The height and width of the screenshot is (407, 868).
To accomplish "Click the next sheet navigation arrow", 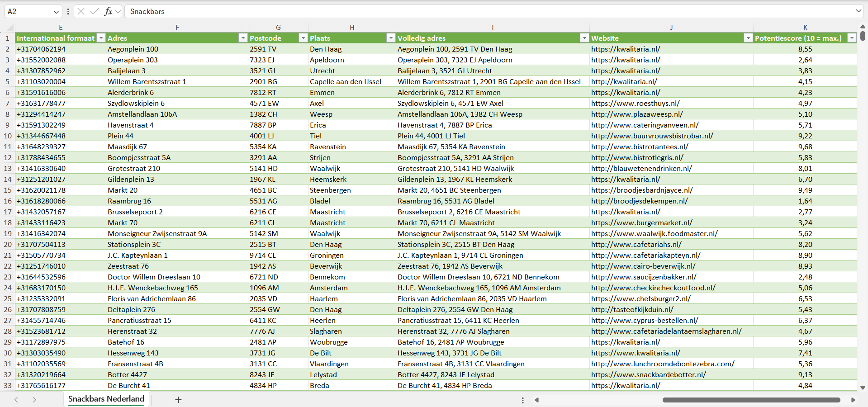I will coord(34,400).
